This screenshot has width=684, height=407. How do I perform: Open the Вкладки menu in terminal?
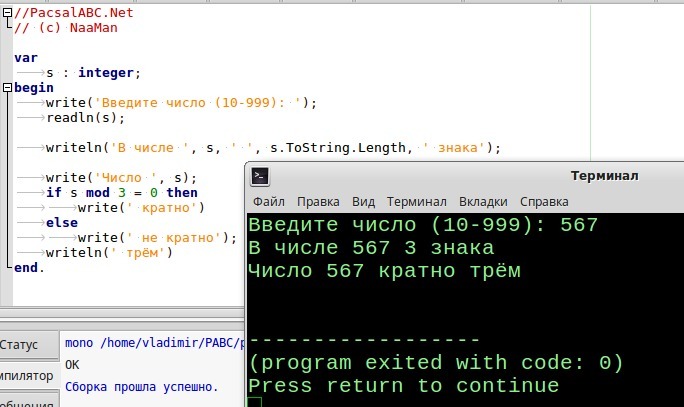coord(483,200)
